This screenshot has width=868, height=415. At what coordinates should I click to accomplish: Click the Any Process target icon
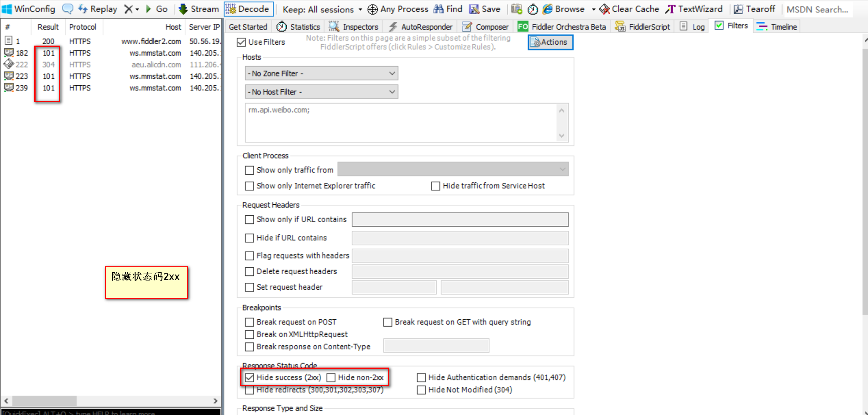pos(372,9)
